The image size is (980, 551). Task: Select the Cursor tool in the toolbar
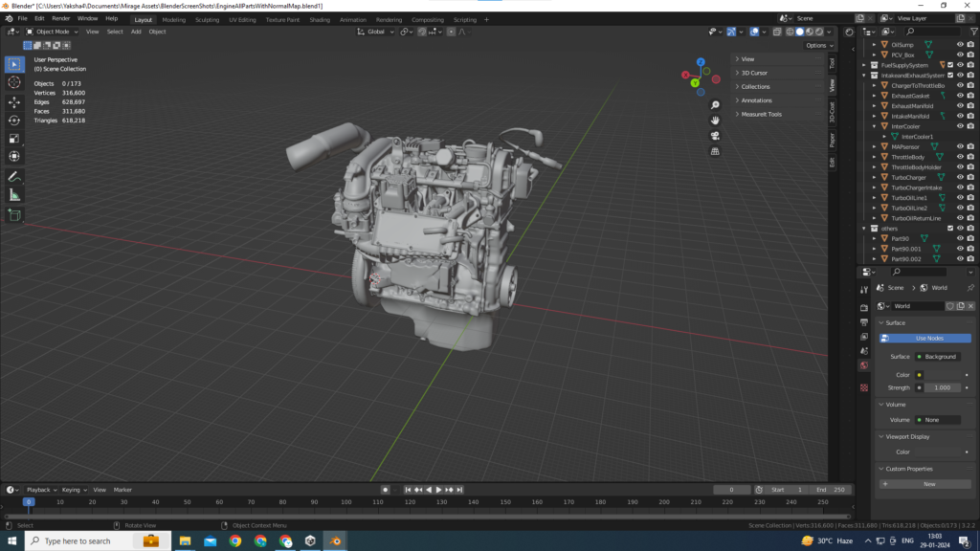12,82
